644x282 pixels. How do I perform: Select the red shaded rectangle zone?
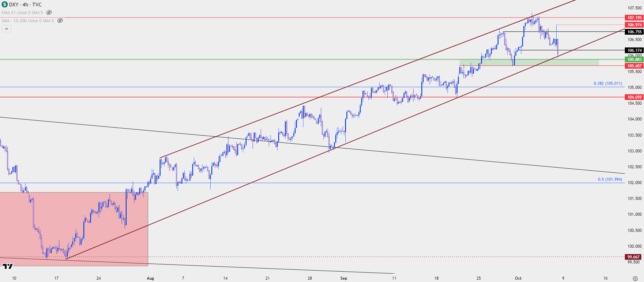pyautogui.click(x=74, y=229)
